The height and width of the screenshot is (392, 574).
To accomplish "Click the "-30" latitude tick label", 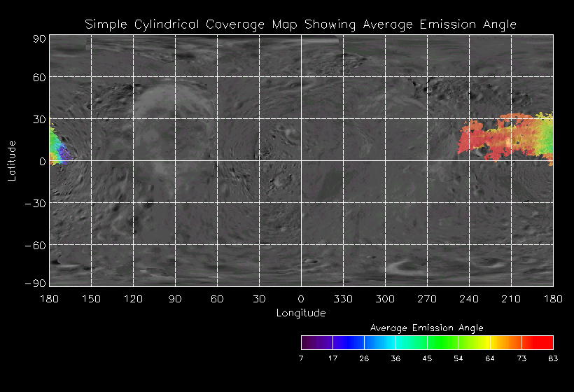I will click(36, 203).
